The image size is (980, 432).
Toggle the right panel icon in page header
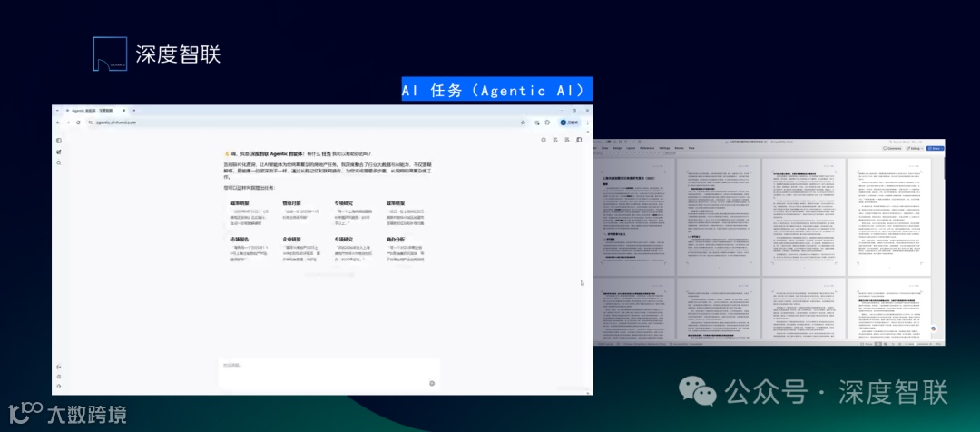click(579, 140)
